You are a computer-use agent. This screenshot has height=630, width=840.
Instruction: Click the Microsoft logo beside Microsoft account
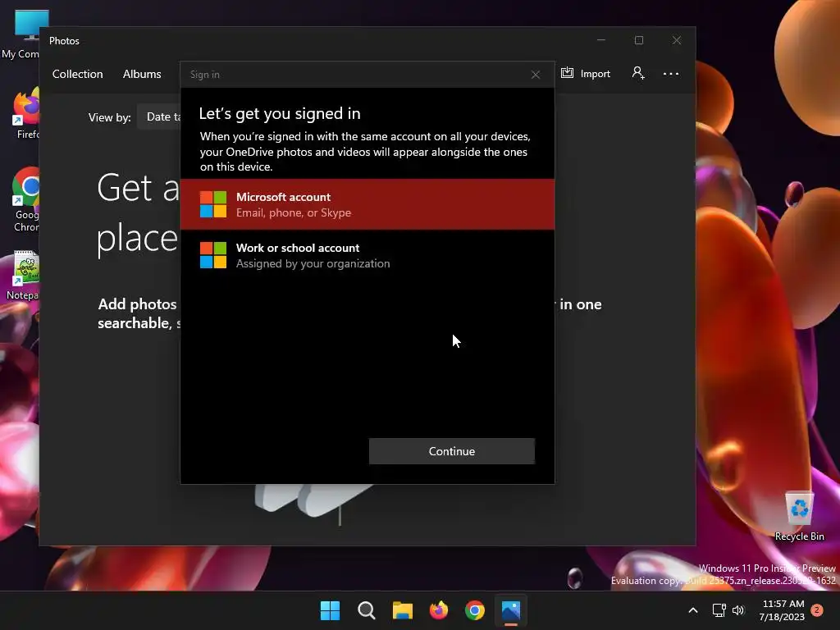tap(213, 204)
